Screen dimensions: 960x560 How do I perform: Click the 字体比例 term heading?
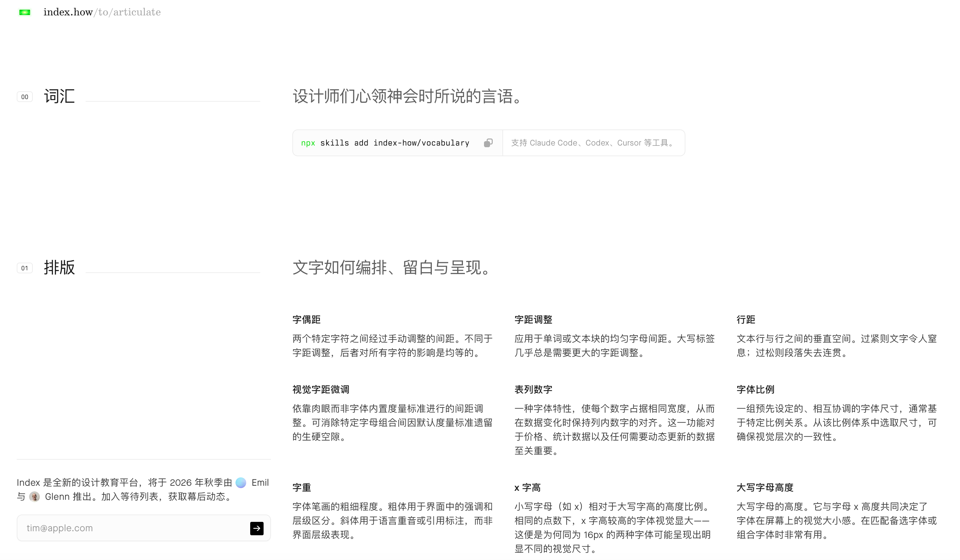click(755, 389)
